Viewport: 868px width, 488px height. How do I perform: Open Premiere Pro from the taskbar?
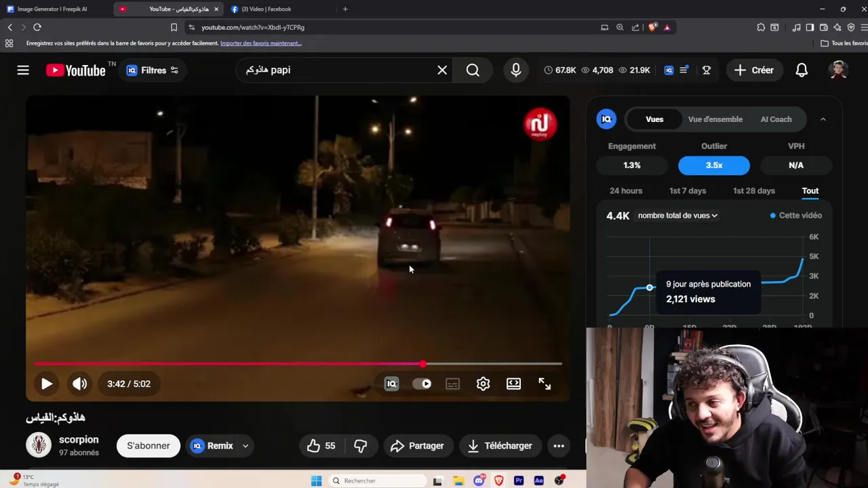[x=519, y=481]
